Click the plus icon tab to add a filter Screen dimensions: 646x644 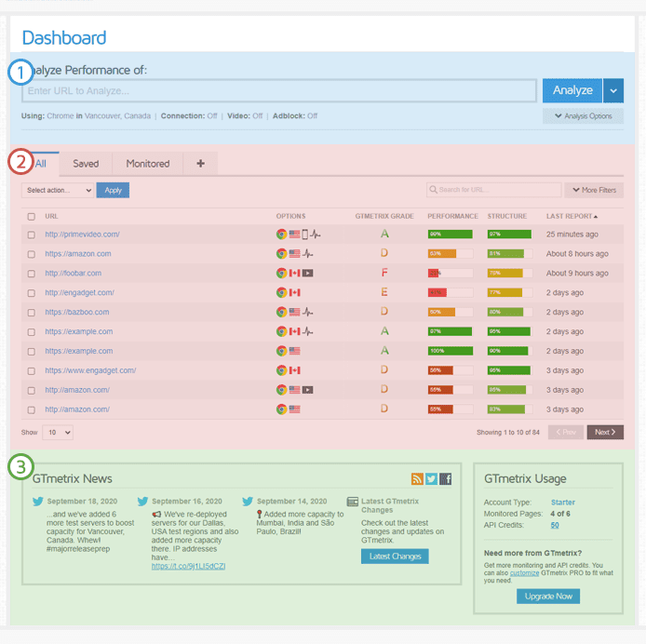click(200, 164)
